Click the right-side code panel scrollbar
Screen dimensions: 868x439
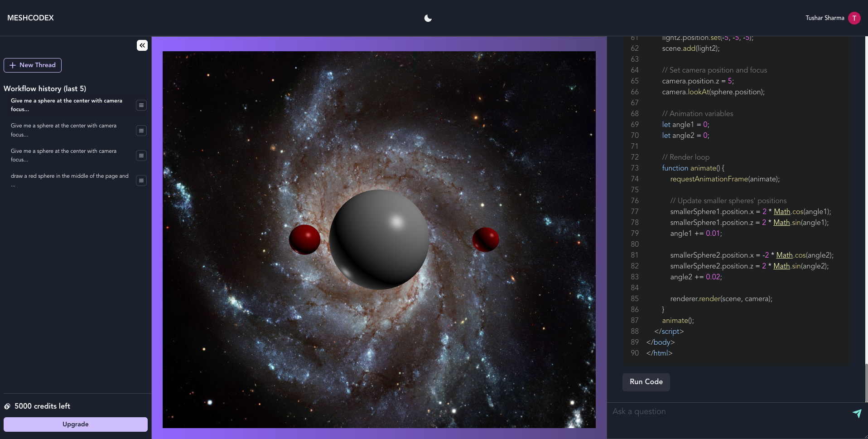coord(866,382)
